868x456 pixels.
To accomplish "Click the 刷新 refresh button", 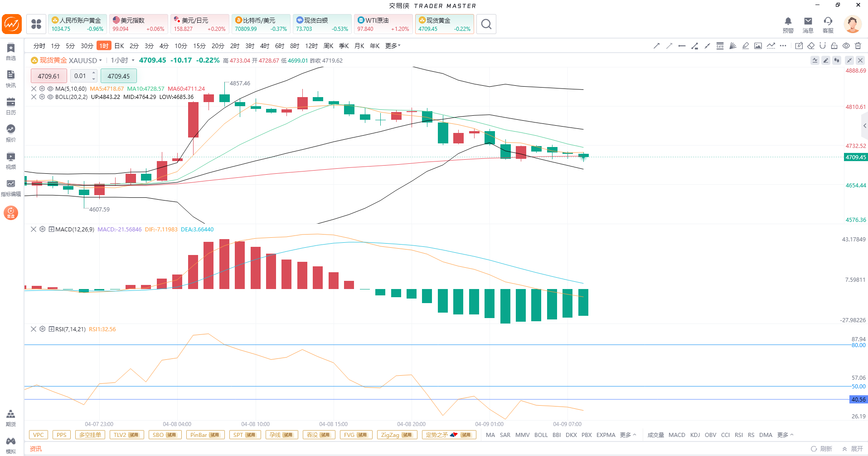I will click(x=821, y=449).
